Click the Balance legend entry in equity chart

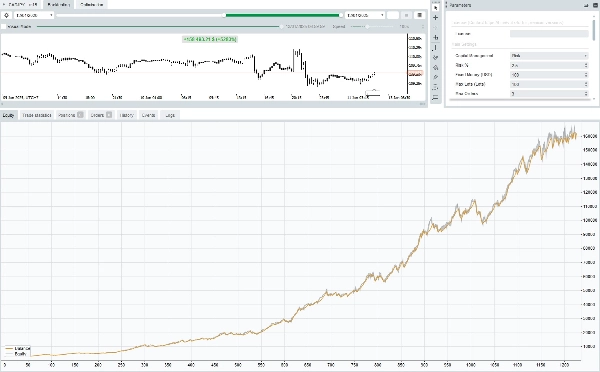[x=18, y=349]
